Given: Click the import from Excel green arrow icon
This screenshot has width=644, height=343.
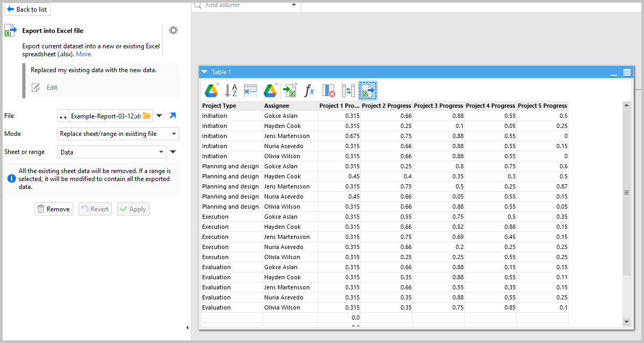Looking at the screenshot, I should pos(290,90).
